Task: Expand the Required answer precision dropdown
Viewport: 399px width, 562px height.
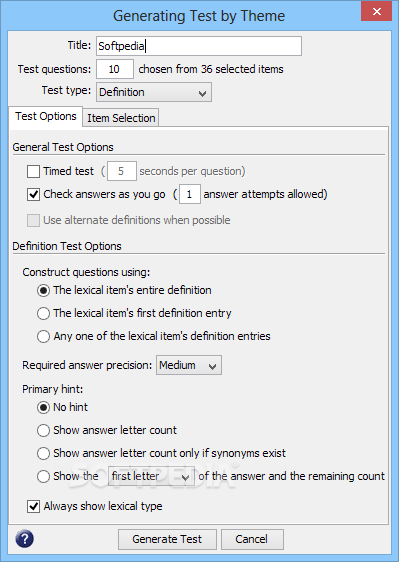Action: pos(189,365)
